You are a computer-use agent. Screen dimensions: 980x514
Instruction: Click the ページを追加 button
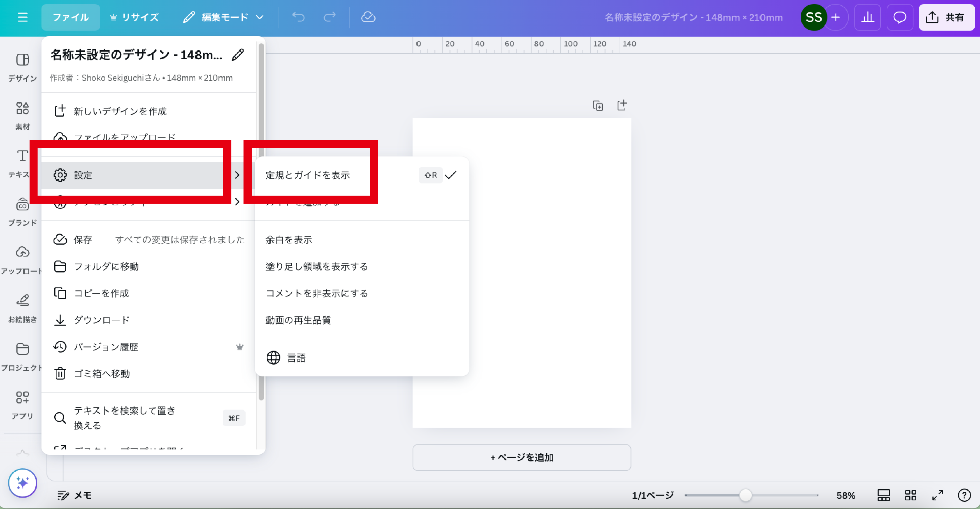(x=522, y=457)
